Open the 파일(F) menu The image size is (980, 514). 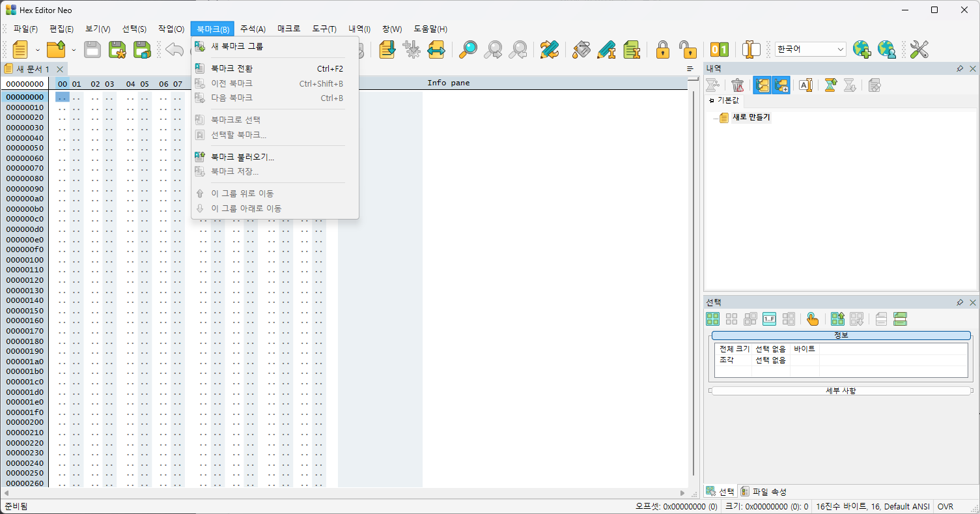pyautogui.click(x=25, y=29)
